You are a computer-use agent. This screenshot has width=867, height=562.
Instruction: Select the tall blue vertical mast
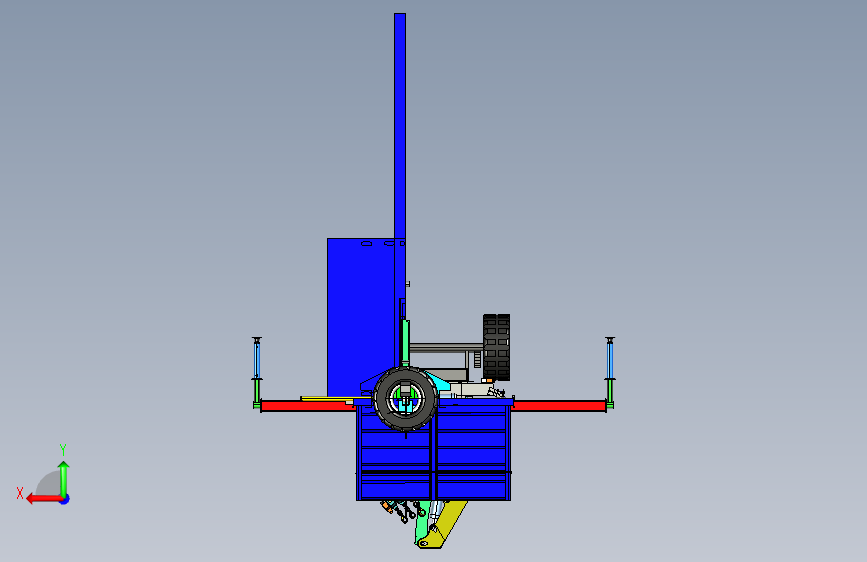[400, 127]
